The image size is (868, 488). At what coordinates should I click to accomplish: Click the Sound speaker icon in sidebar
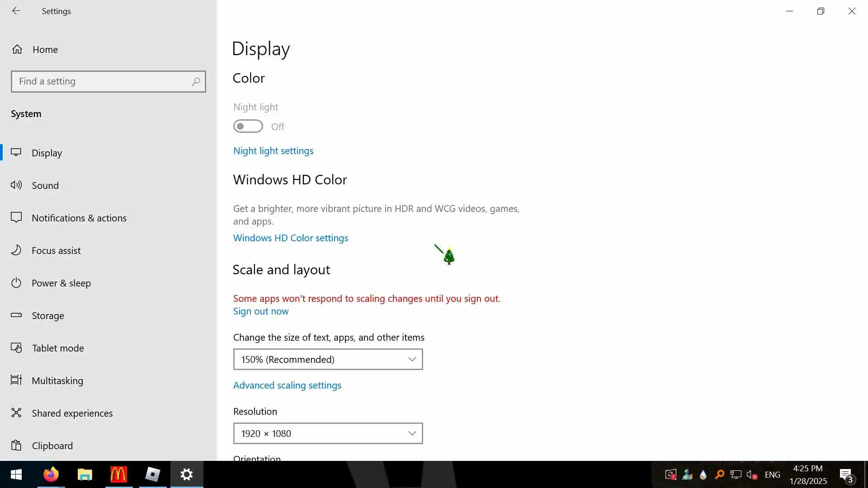coord(16,185)
